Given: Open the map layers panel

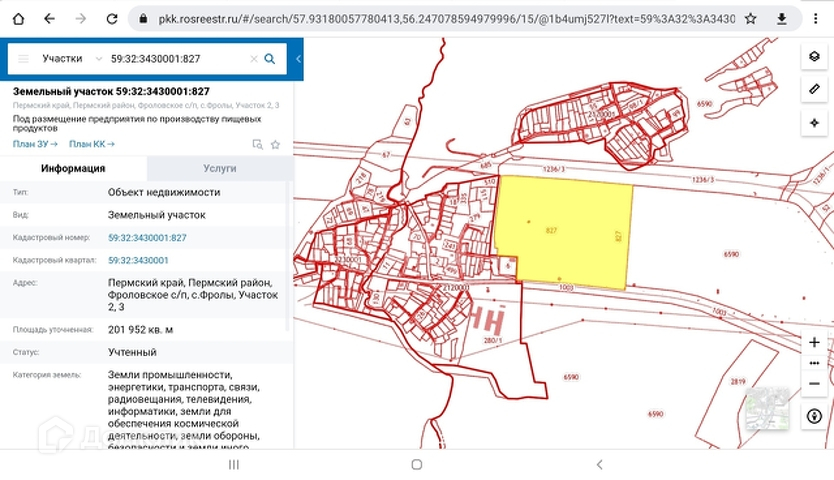Looking at the screenshot, I should pos(814,56).
